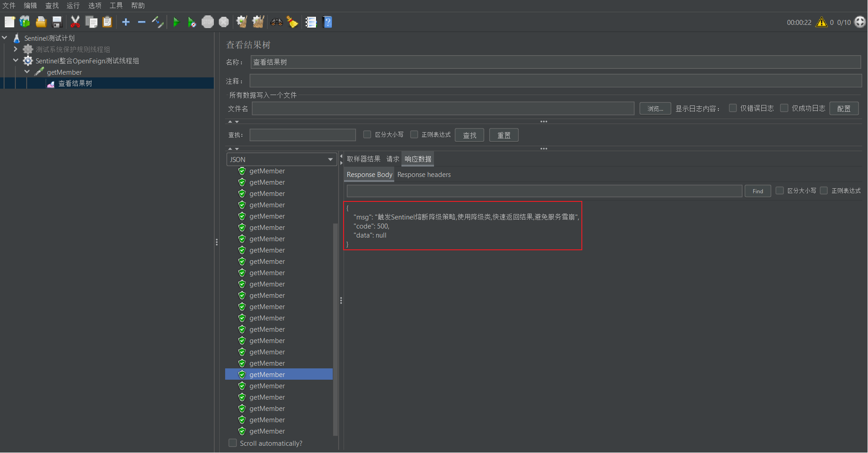Screen dimensions: 868x453
Task: Open the Help question mark icon
Action: click(x=328, y=22)
